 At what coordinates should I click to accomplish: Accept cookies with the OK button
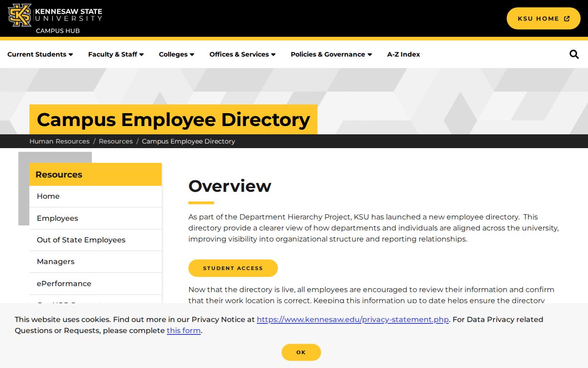[301, 352]
